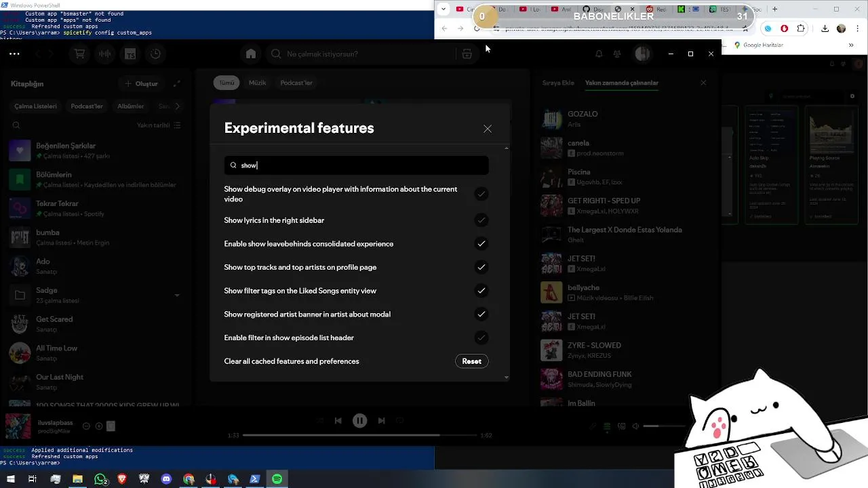The width and height of the screenshot is (868, 488).
Task: Open the Chrome tab search dropdown
Action: [443, 9]
